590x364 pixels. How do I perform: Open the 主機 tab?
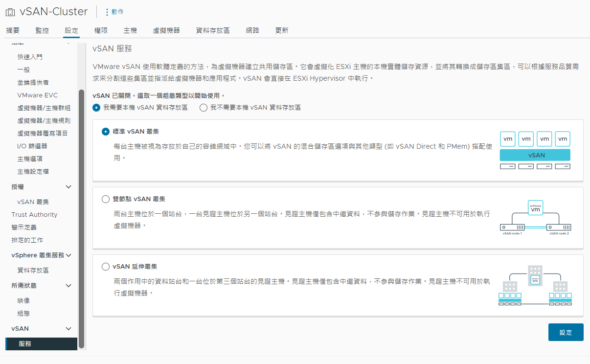click(x=130, y=30)
